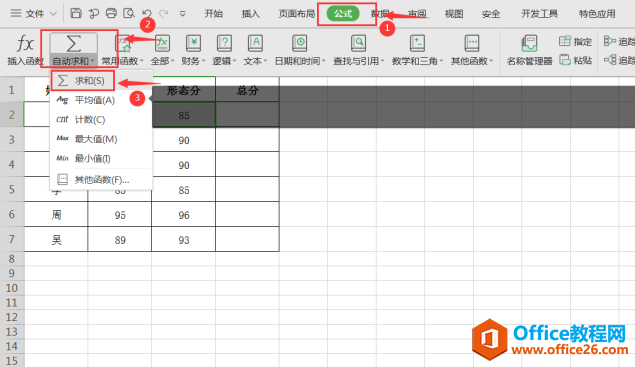Open the 文本 text functions icon

pyautogui.click(x=255, y=43)
